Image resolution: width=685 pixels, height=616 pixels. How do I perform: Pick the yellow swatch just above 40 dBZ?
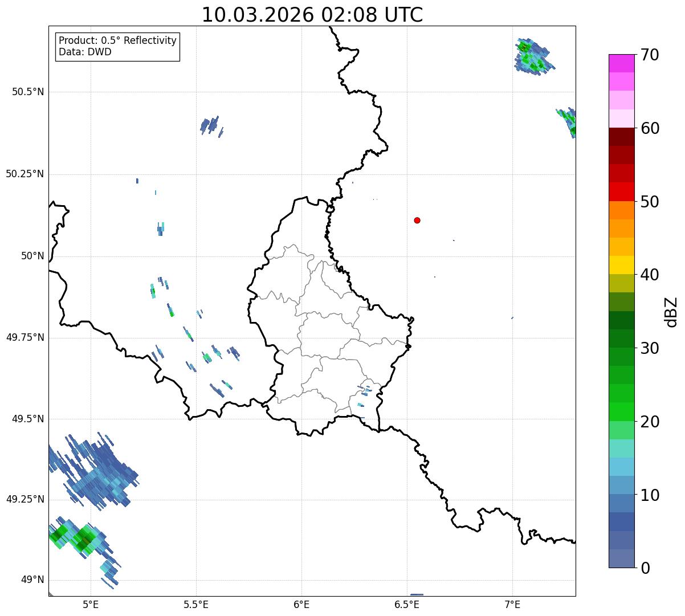pos(621,265)
